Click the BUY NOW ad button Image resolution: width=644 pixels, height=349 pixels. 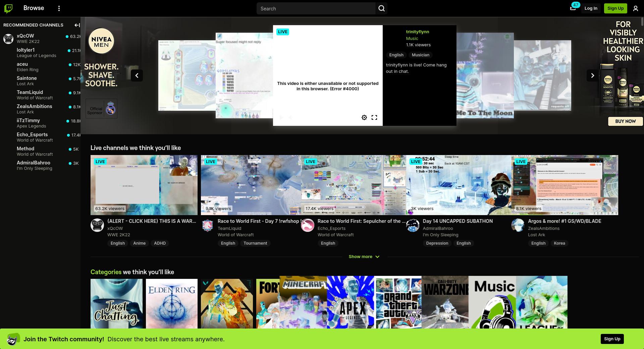point(626,121)
